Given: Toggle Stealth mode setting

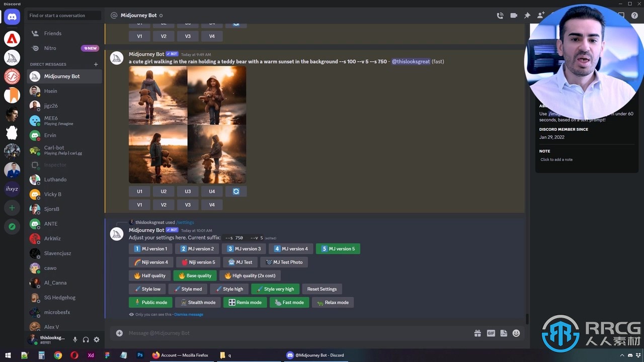Looking at the screenshot, I should (198, 303).
